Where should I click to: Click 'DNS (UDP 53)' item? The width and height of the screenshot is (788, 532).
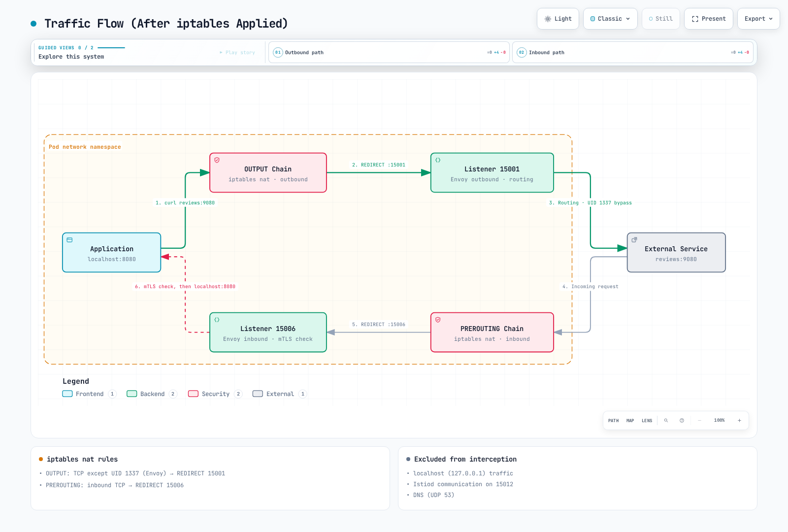pyautogui.click(x=433, y=495)
